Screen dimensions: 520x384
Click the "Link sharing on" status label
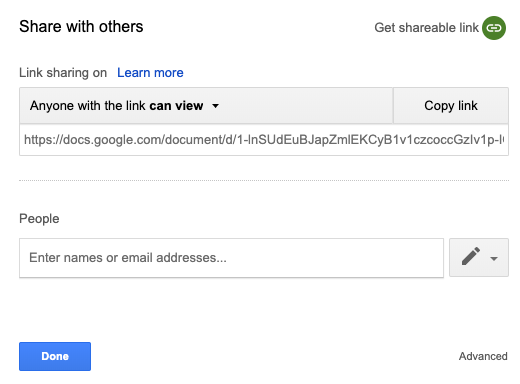[63, 73]
